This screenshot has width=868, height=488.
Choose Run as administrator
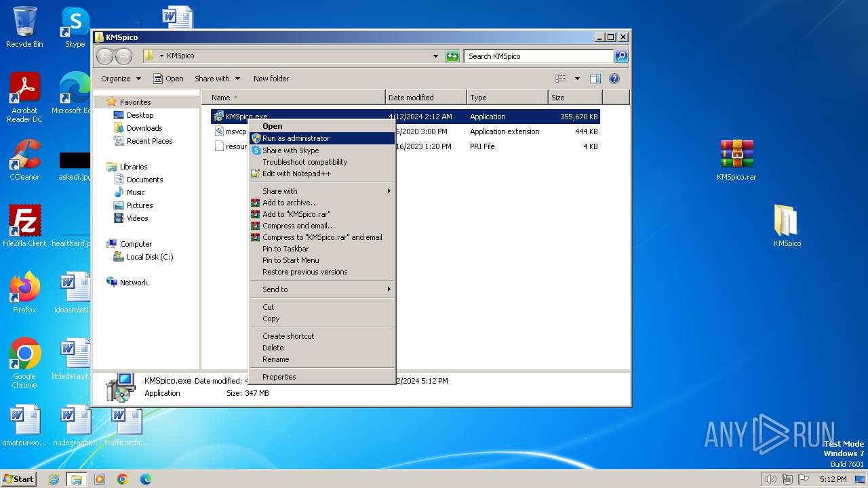pyautogui.click(x=322, y=138)
